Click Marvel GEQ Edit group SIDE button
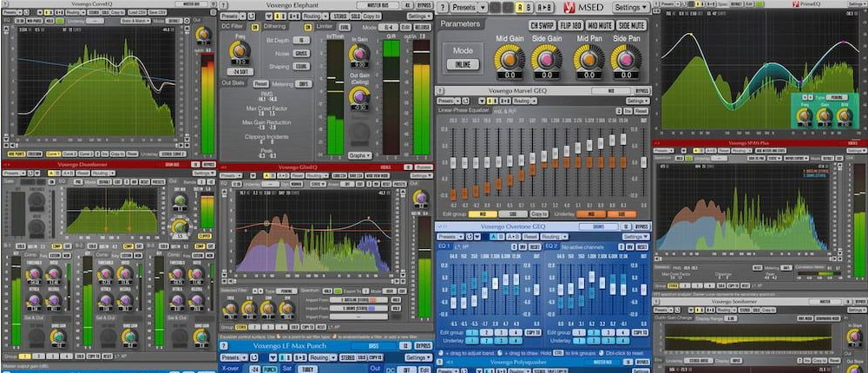 coord(513,214)
